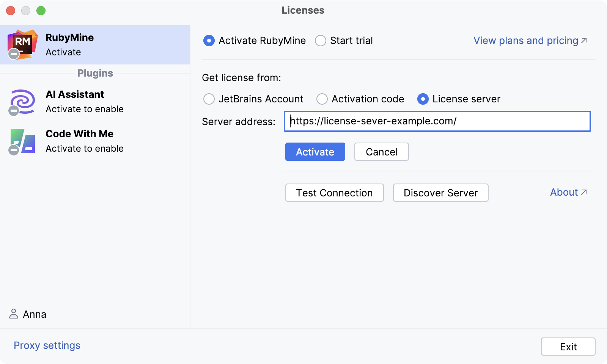Open Proxy settings
Viewport: 607px width, 364px height.
(47, 345)
